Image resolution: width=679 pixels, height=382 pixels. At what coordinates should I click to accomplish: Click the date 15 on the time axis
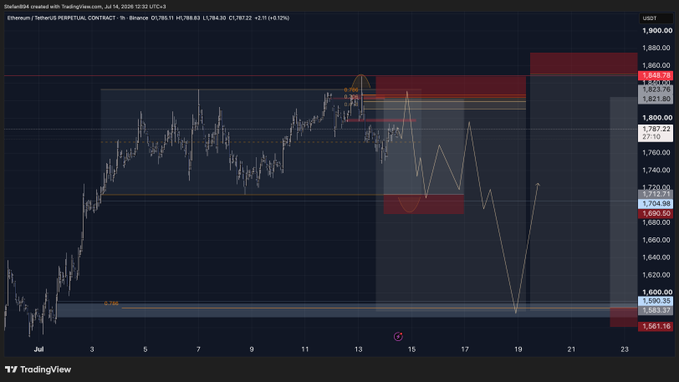click(411, 349)
